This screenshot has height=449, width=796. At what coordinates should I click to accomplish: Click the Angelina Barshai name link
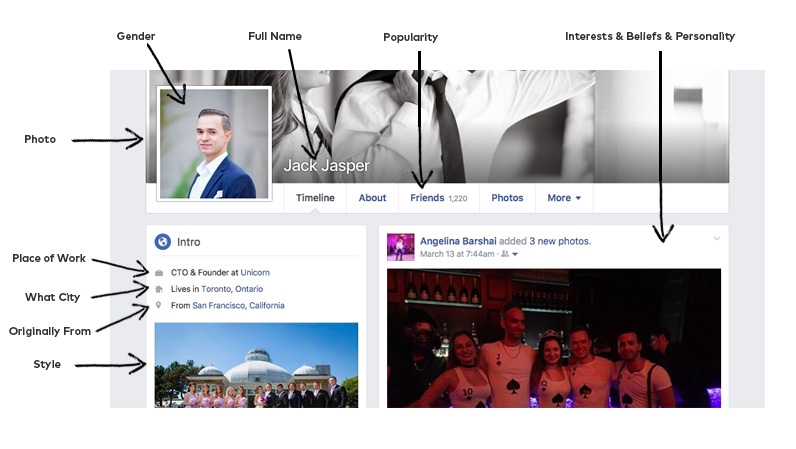(458, 241)
